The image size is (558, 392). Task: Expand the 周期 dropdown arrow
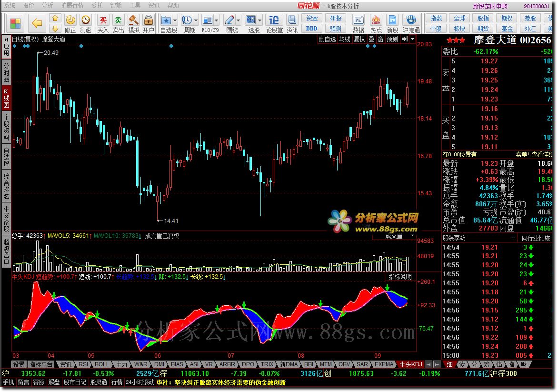pyautogui.click(x=196, y=20)
